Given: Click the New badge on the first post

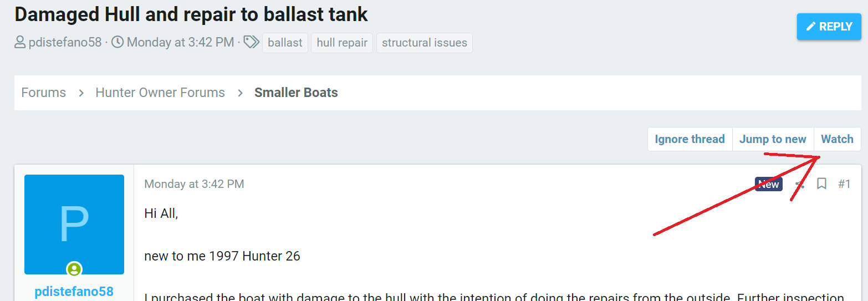Looking at the screenshot, I should (x=768, y=184).
